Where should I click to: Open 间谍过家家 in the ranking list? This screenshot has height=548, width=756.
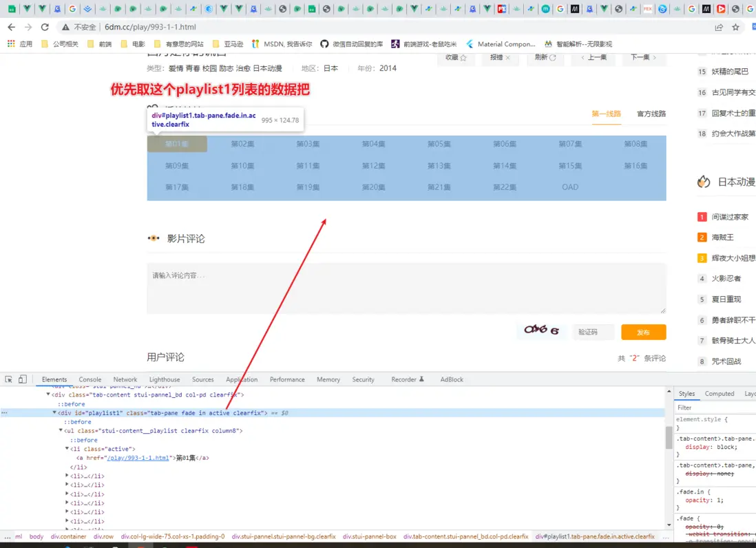coord(730,217)
